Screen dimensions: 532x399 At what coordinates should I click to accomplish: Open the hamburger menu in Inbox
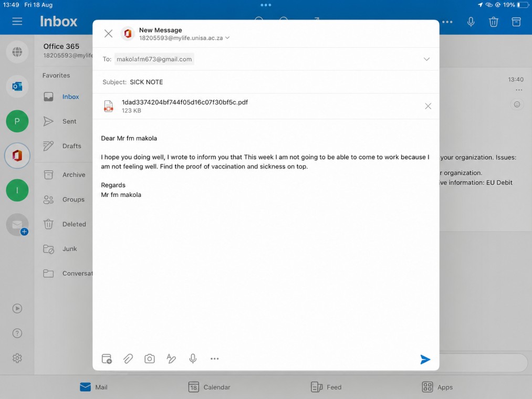pyautogui.click(x=17, y=22)
